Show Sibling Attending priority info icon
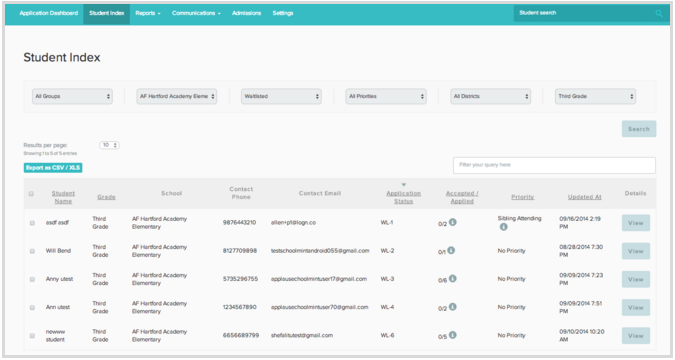The height and width of the screenshot is (360, 675). tap(503, 227)
